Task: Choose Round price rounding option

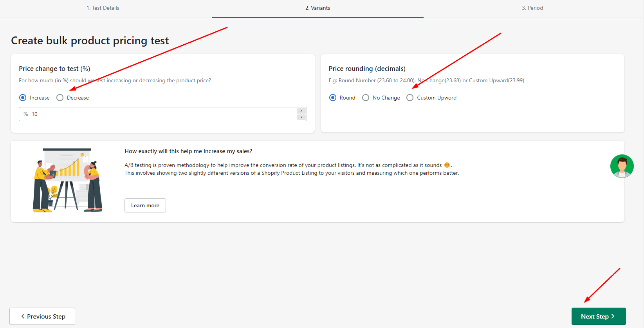Action: [333, 98]
